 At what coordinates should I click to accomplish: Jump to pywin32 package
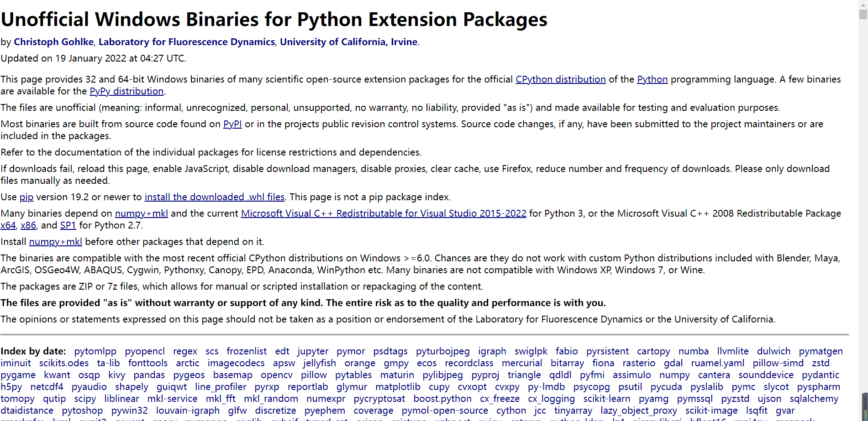pyautogui.click(x=130, y=411)
